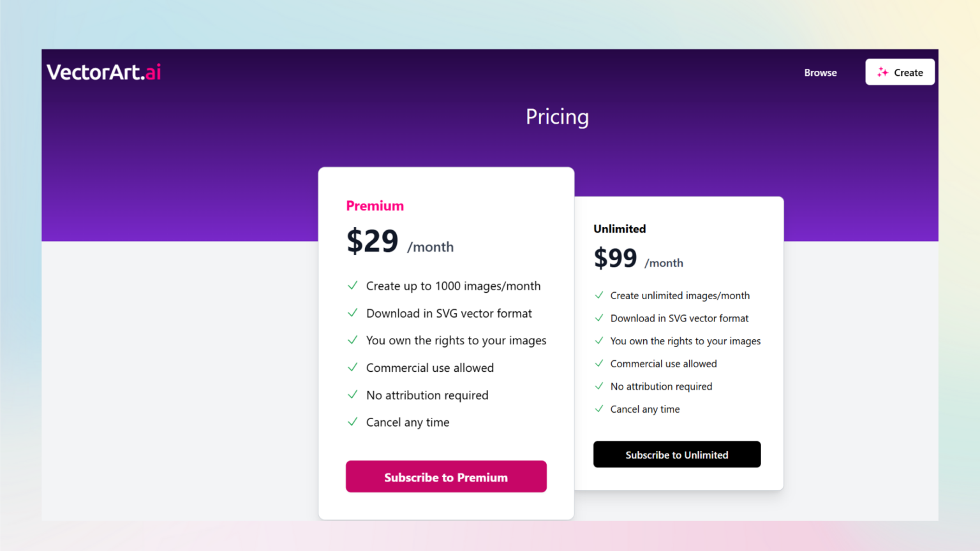Click Premium checkmark for No attribution required

(x=352, y=395)
